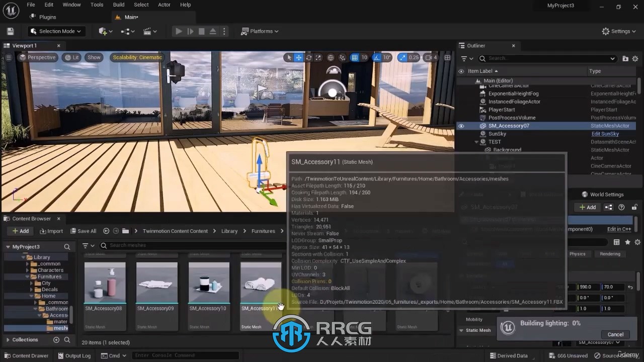
Task: Open the camera speed setting 4
Action: point(432,57)
